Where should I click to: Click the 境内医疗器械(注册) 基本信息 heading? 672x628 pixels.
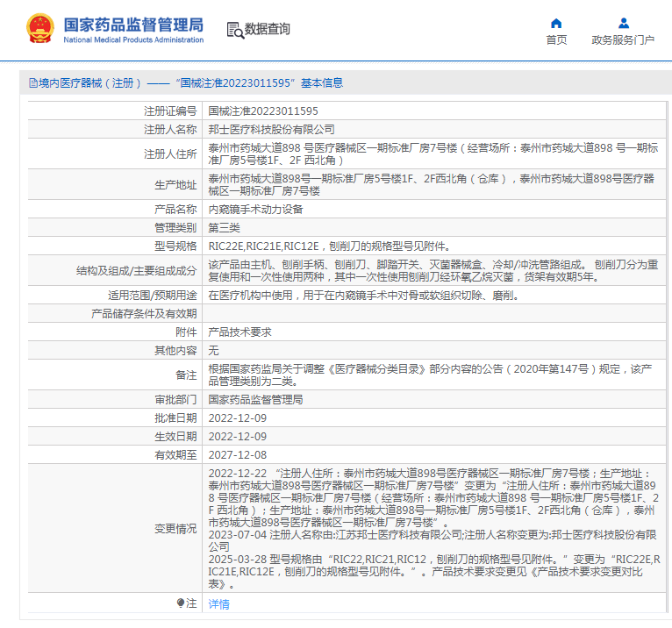click(x=186, y=83)
